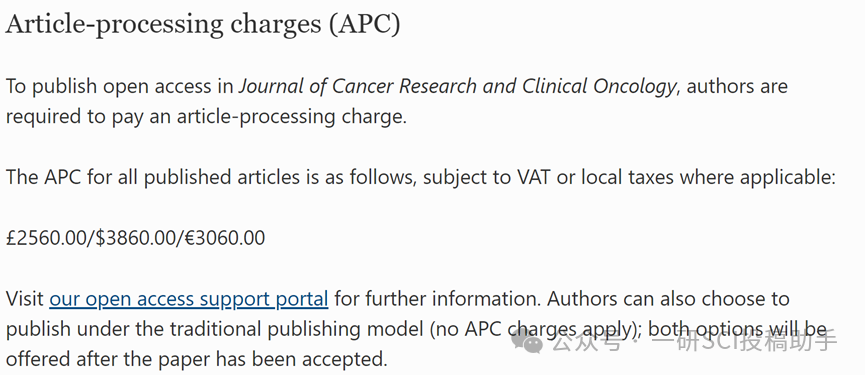This screenshot has height=375, width=865.
Task: Click the sentence starting 'The APC for all'
Action: pyautogui.click(x=421, y=178)
